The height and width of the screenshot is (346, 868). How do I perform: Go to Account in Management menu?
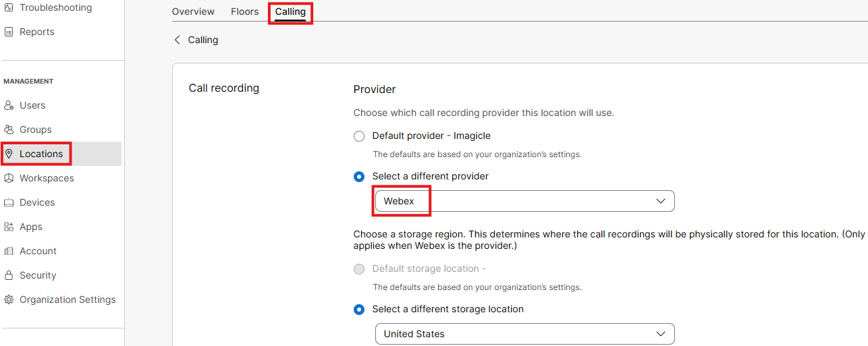pyautogui.click(x=38, y=251)
